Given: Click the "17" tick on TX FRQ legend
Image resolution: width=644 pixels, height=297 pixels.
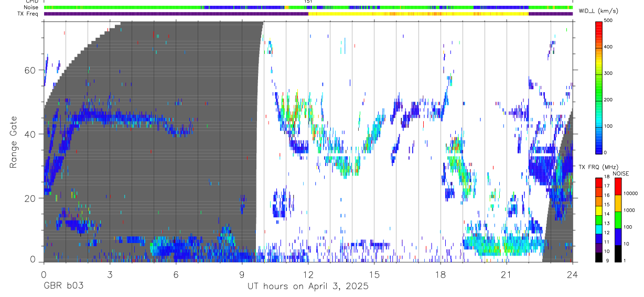Looking at the screenshot, I should click(607, 186).
